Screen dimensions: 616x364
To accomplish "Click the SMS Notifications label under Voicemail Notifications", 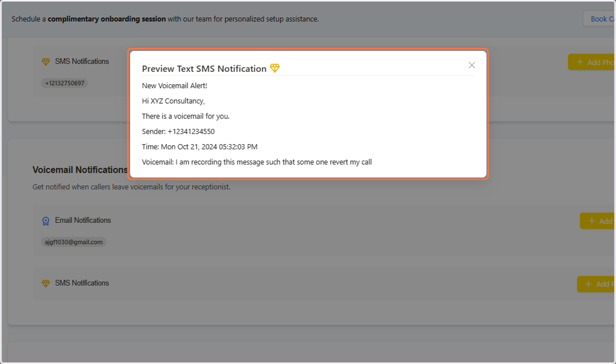I will (82, 283).
